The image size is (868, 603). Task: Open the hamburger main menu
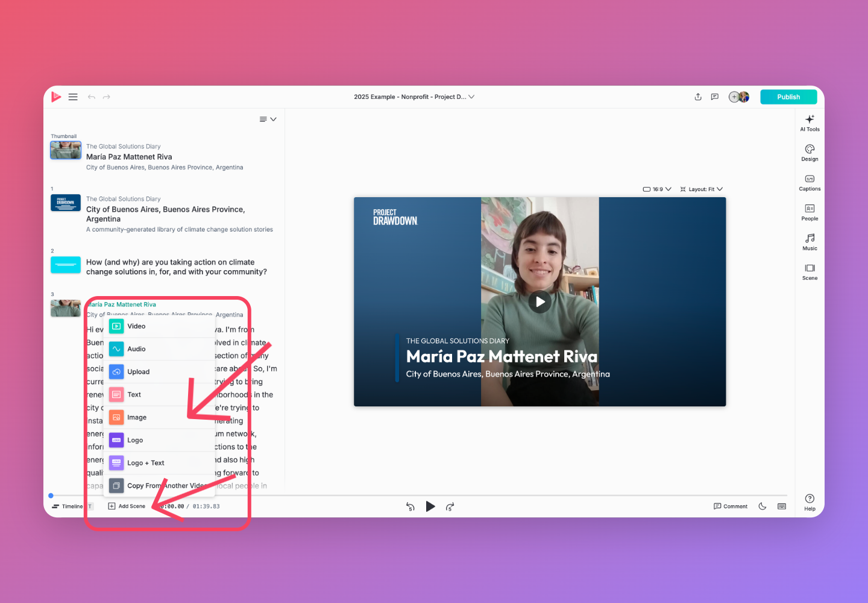click(x=73, y=96)
